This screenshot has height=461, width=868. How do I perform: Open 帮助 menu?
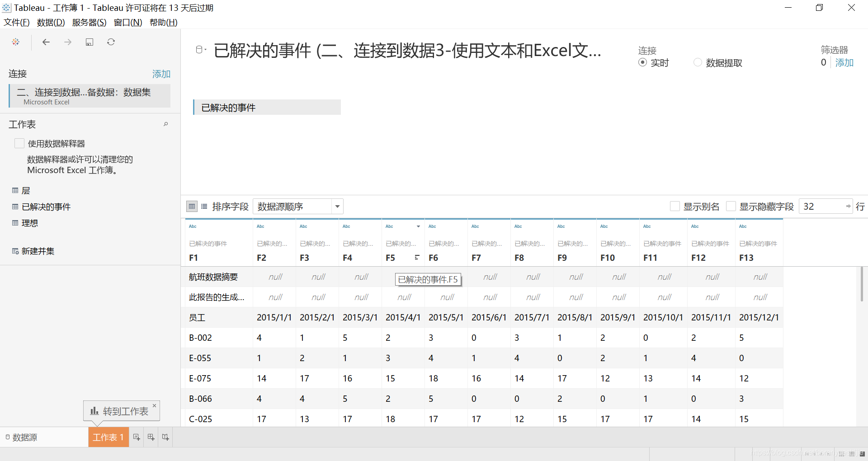click(163, 23)
